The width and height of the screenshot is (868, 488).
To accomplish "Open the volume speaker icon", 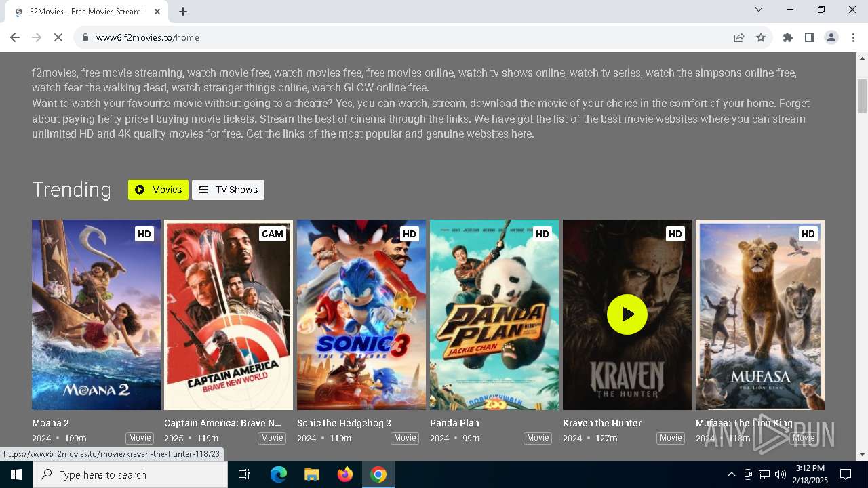I will pos(781,474).
